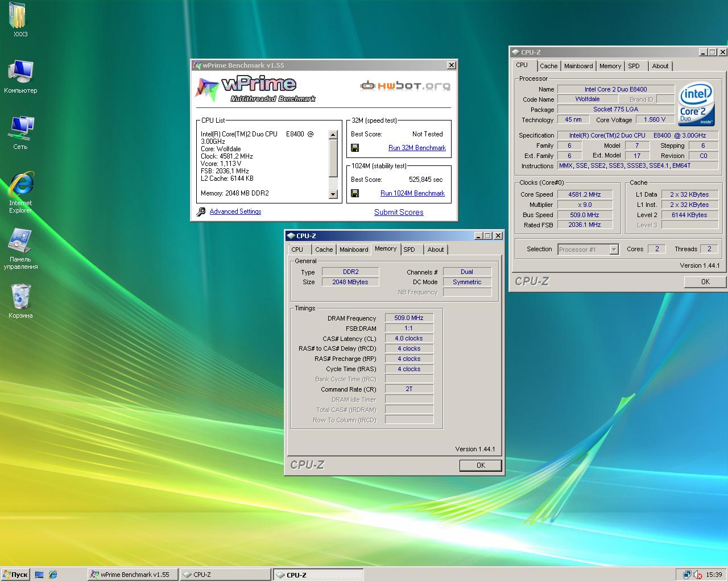This screenshot has height=582, width=728.
Task: Close the wPrime Benchmark window
Action: (452, 65)
